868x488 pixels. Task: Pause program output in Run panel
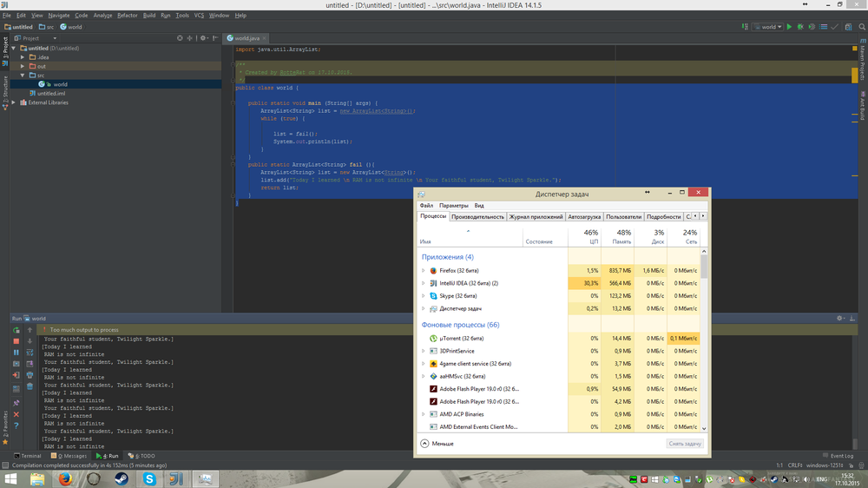(x=16, y=353)
